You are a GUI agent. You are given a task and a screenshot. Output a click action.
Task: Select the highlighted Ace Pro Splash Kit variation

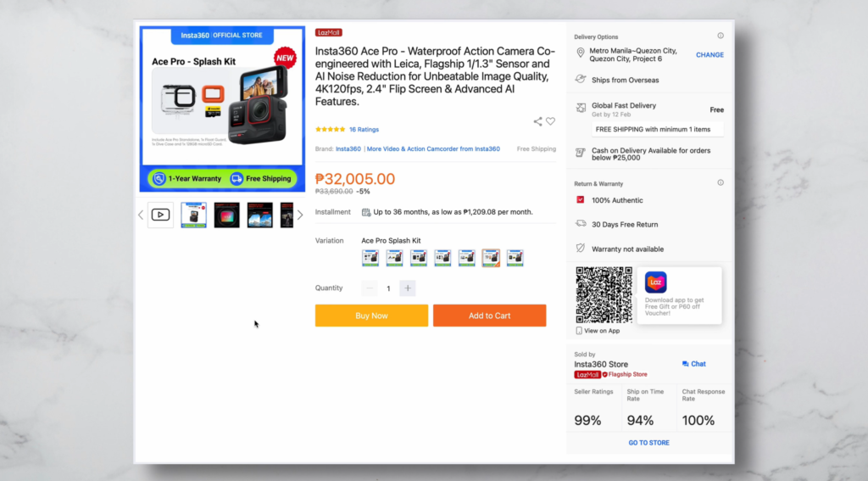tap(491, 258)
